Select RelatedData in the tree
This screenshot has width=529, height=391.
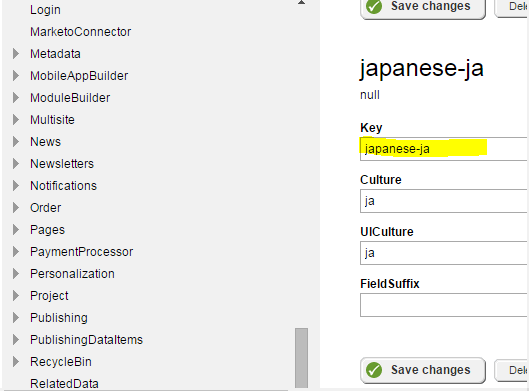pyautogui.click(x=64, y=384)
